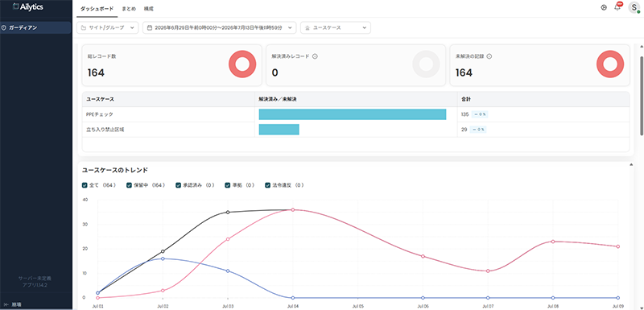Select the PPEチェック row label
This screenshot has height=310, width=644.
point(99,114)
